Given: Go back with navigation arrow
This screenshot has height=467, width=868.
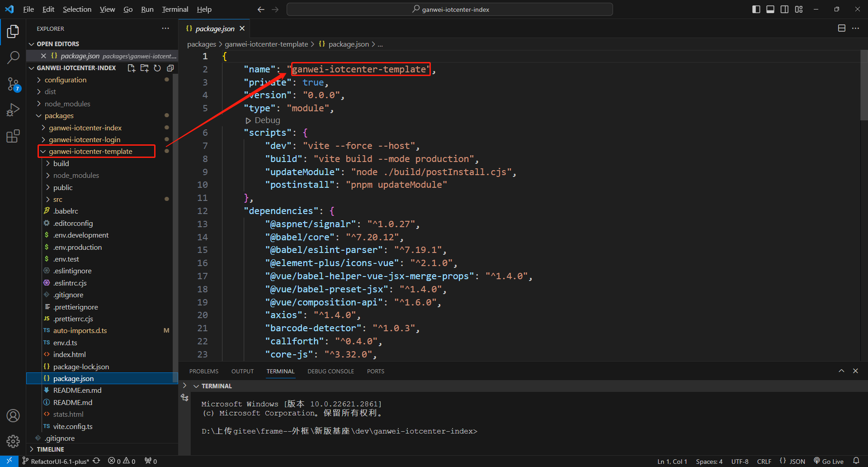Looking at the screenshot, I should click(x=261, y=9).
